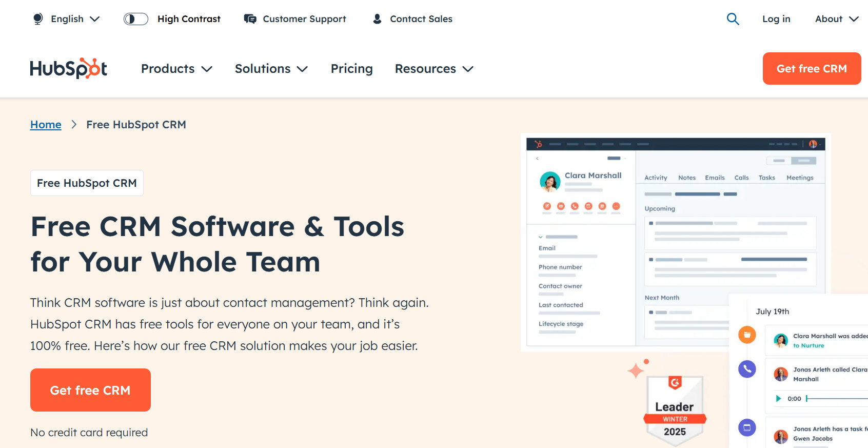Click the orange box timeline icon
This screenshot has height=448, width=868.
747,335
